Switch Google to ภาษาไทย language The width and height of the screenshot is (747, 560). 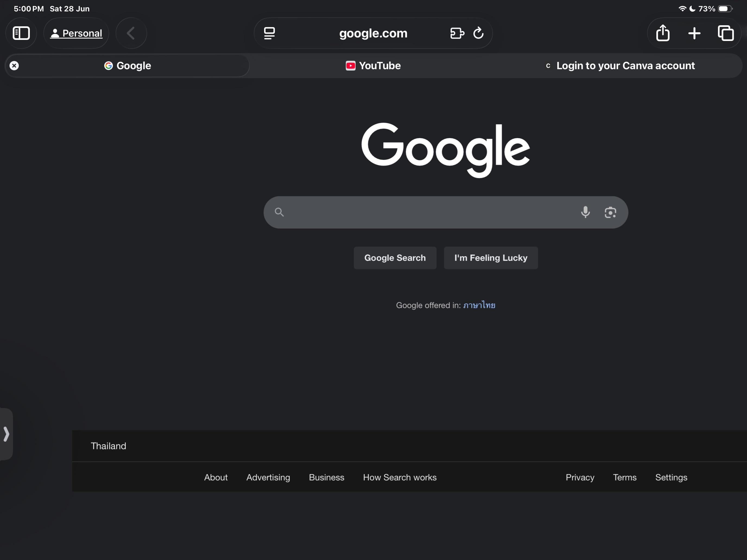tap(479, 305)
